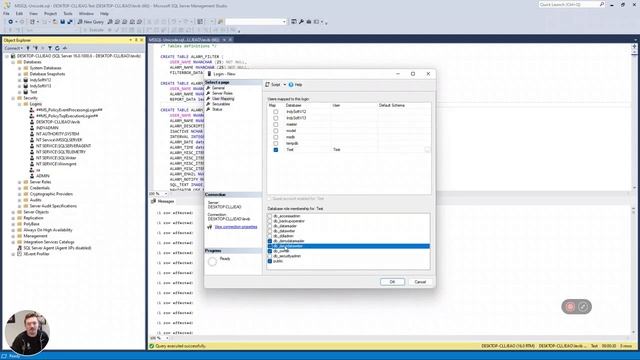Click the Object Explorer filter icon
Image resolution: width=640 pixels, height=360 pixels.
click(x=50, y=48)
